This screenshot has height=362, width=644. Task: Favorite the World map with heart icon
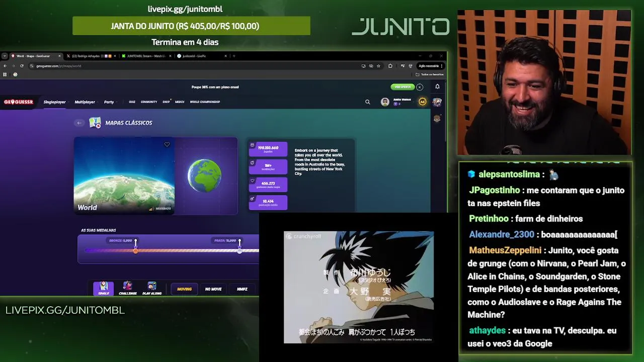(167, 145)
